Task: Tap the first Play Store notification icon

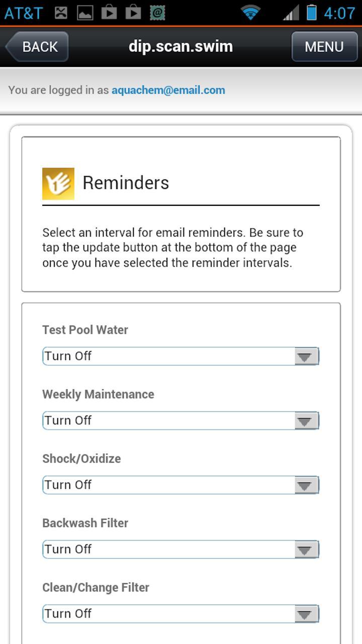Action: 109,13
